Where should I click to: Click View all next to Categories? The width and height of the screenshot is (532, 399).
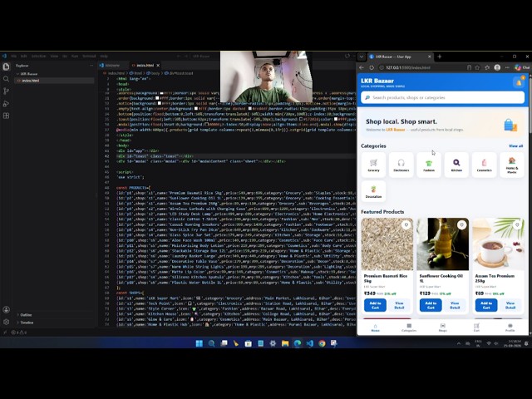point(515,146)
